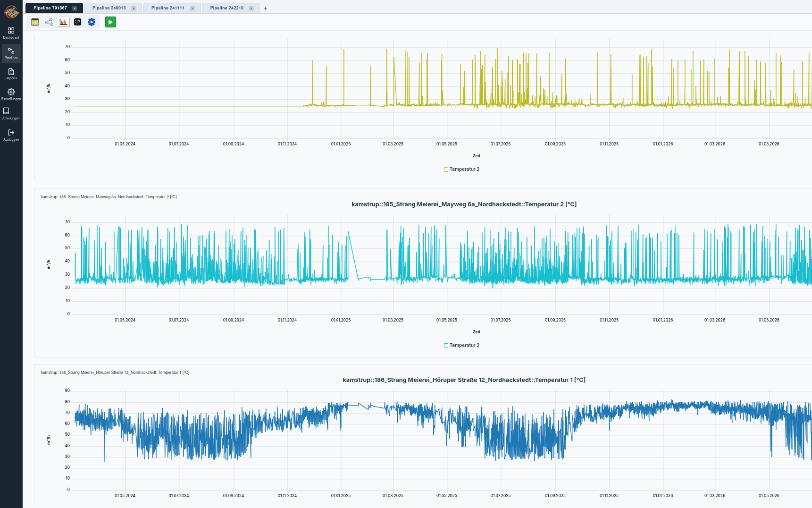
Task: Click the small 185_Strang Meierei Mayweg 6a label
Action: tap(109, 197)
